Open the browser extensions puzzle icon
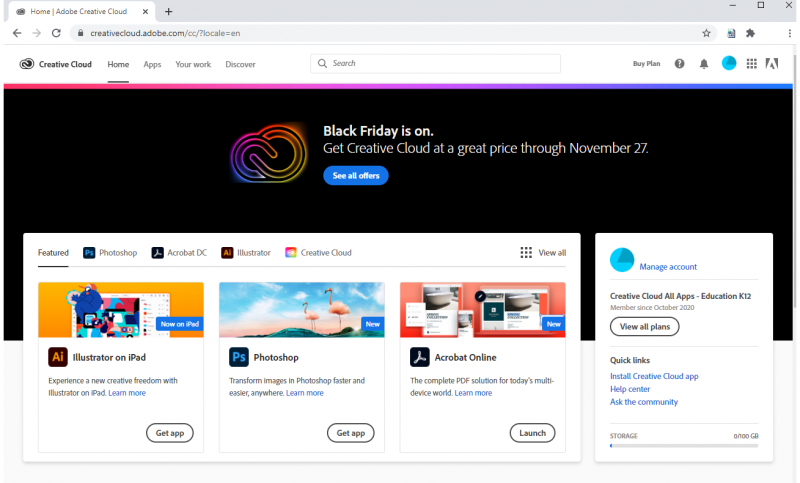The image size is (800, 483). tap(750, 33)
